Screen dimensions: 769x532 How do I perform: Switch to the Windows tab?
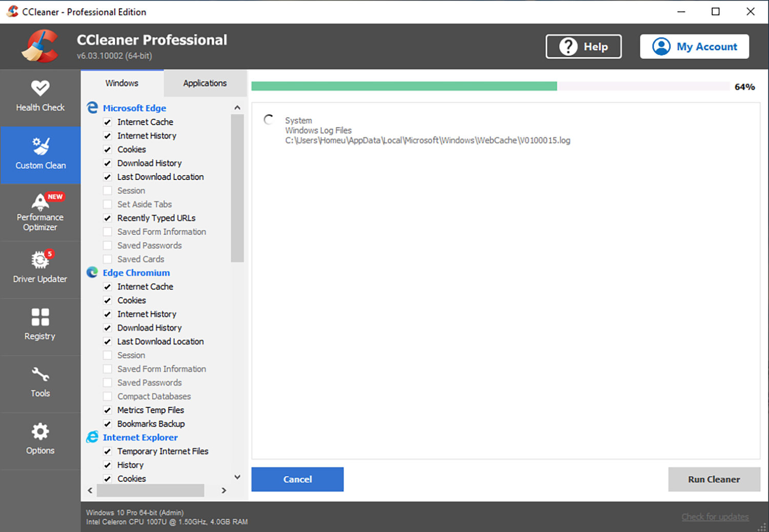click(x=122, y=83)
